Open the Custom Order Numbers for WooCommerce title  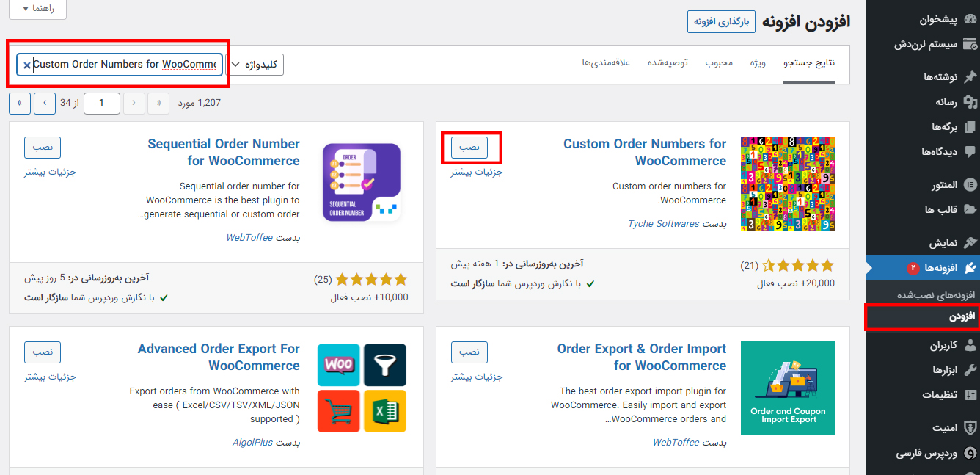click(645, 153)
